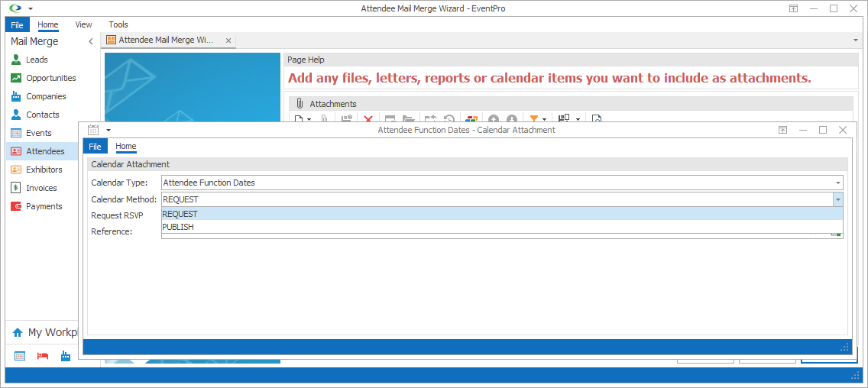Activate the Attendee Mail Merge Wi... document tab
The width and height of the screenshot is (868, 388).
tap(165, 40)
